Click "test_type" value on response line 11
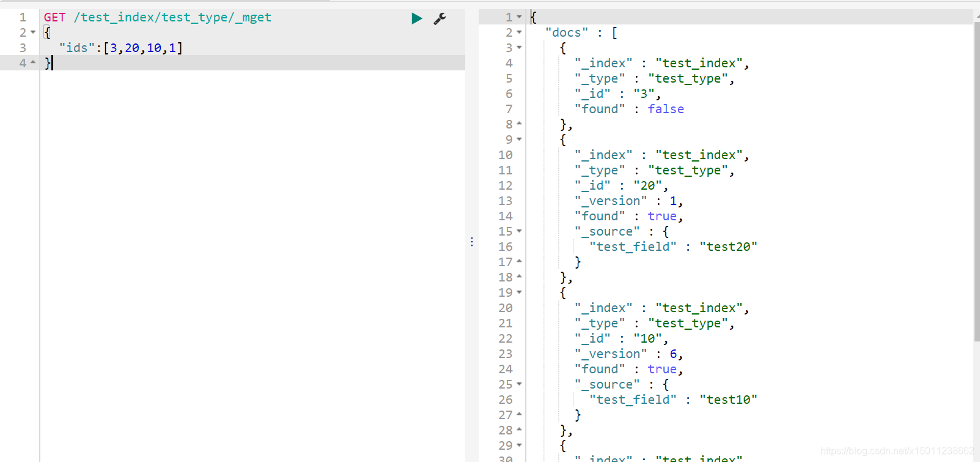Screen dimensions: 980x462 point(688,170)
